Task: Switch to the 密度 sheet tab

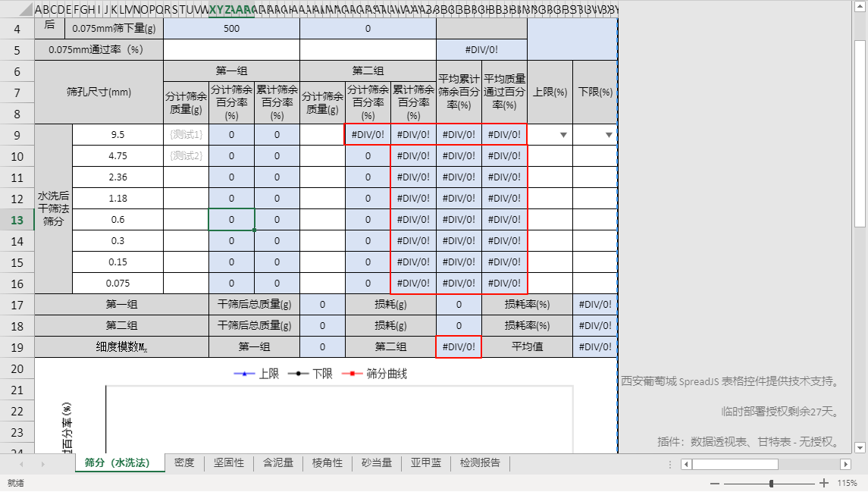Action: point(184,462)
